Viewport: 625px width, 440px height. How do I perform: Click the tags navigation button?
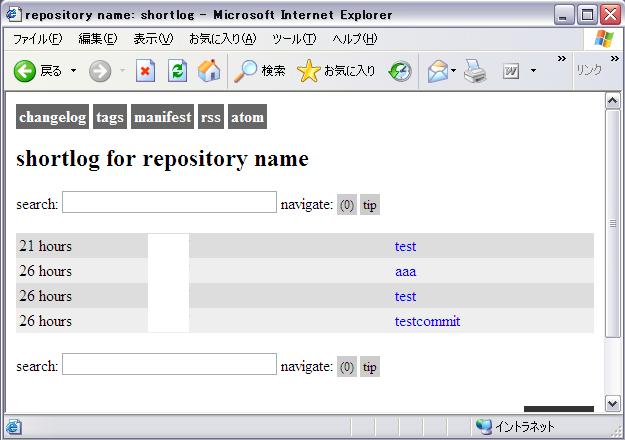(x=110, y=117)
